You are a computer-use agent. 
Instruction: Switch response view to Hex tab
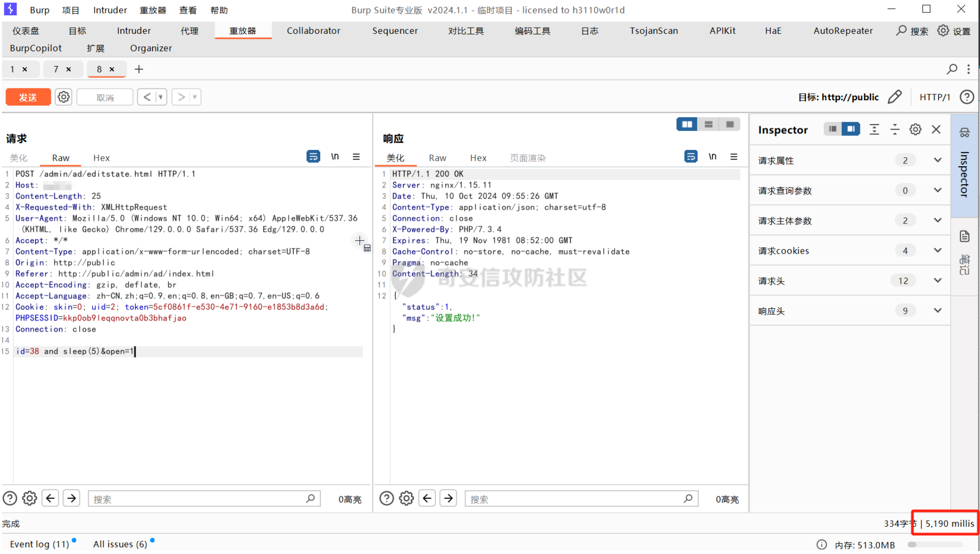click(478, 158)
